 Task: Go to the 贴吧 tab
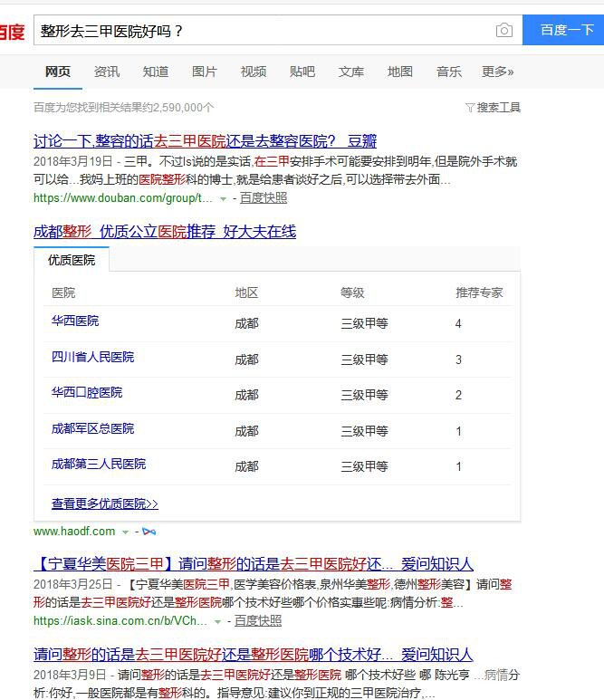pos(302,72)
